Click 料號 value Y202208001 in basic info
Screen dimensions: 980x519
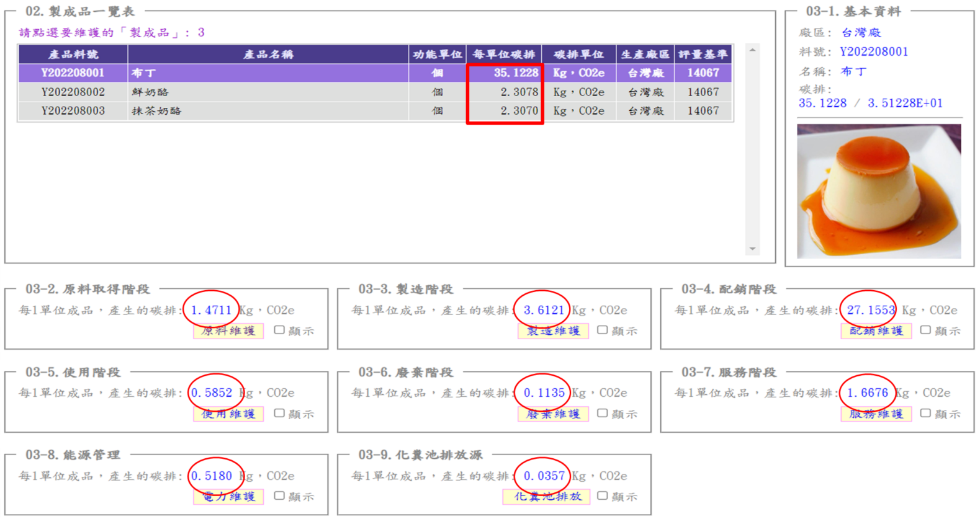tap(874, 52)
